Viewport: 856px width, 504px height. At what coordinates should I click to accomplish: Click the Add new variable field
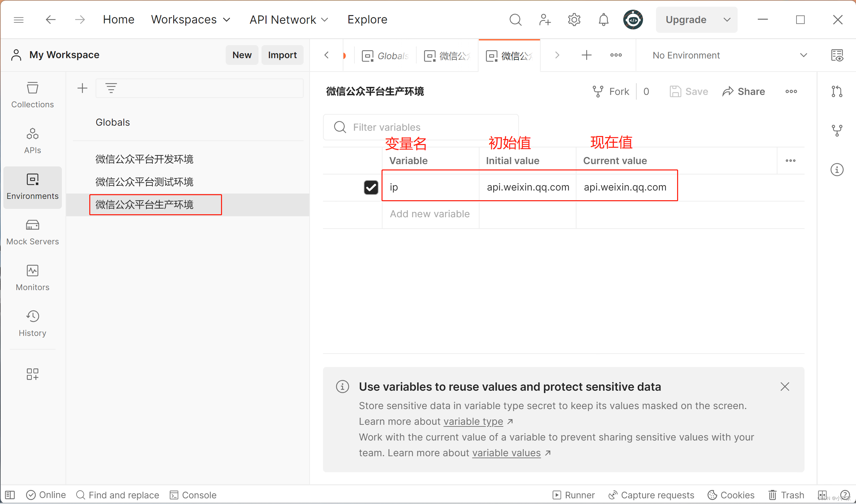coord(430,214)
